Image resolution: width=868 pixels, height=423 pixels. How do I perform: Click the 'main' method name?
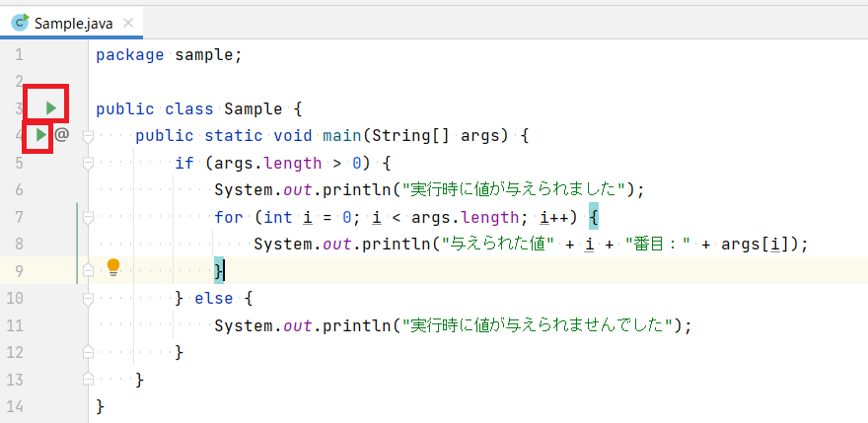pyautogui.click(x=342, y=136)
